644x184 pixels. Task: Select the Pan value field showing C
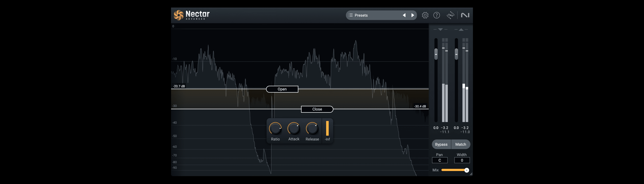coord(440,160)
